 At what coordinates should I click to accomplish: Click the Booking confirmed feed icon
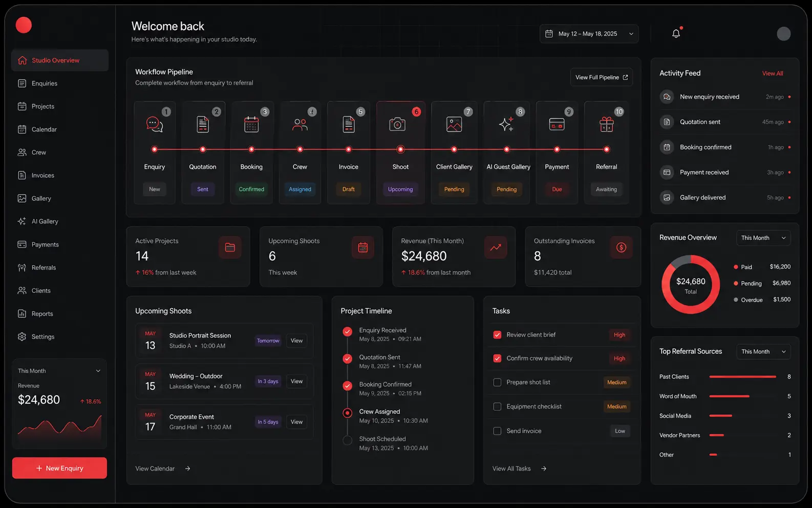667,147
